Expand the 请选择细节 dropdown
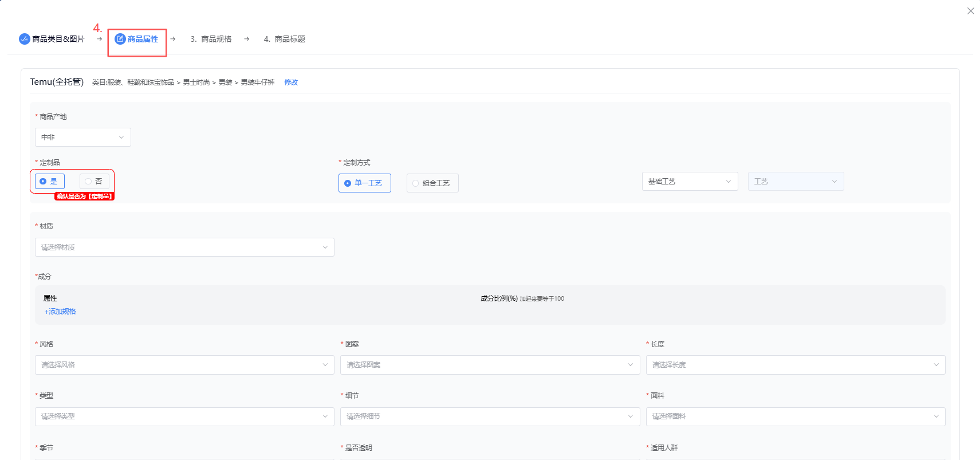 pos(490,416)
